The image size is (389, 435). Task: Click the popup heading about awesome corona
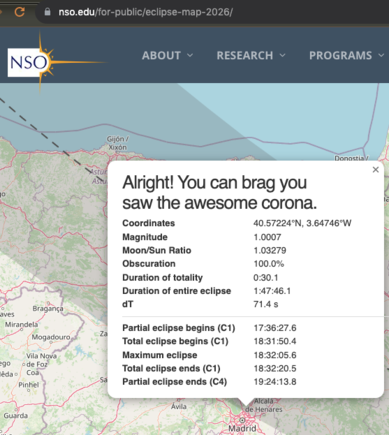coord(219,193)
